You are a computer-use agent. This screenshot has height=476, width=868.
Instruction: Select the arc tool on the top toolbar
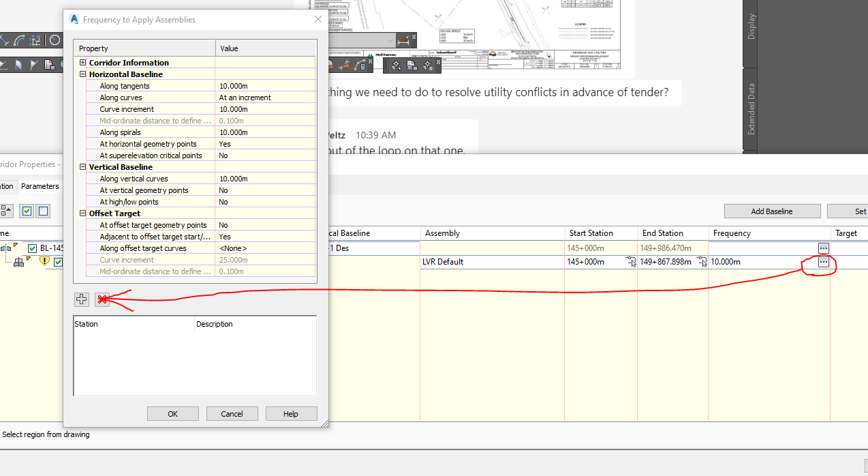pos(18,40)
